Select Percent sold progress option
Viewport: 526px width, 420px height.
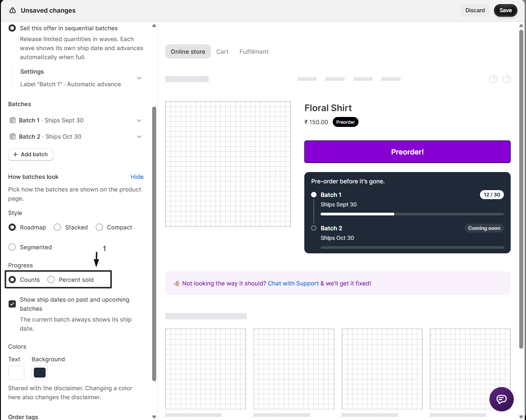[x=51, y=280]
